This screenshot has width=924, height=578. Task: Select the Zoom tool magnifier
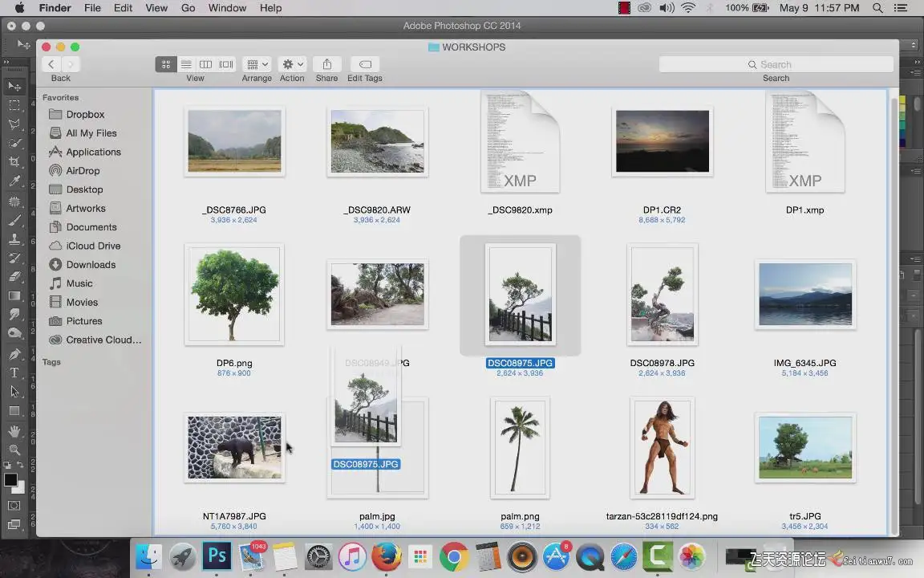tap(14, 450)
